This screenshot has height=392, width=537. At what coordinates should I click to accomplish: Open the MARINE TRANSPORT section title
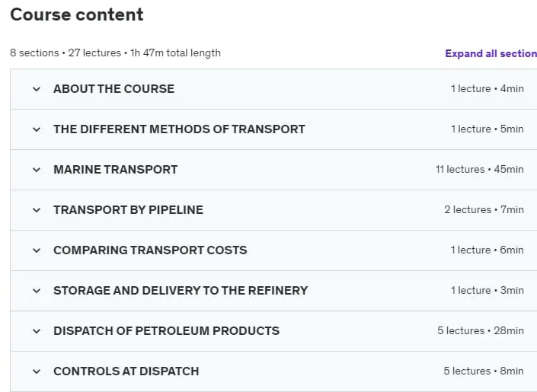click(116, 170)
